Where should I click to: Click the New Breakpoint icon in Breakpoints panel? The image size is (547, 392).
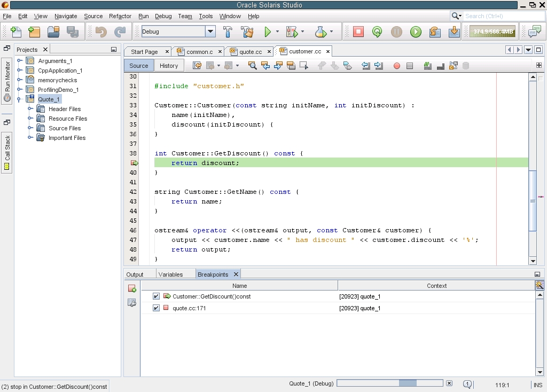coord(132,289)
